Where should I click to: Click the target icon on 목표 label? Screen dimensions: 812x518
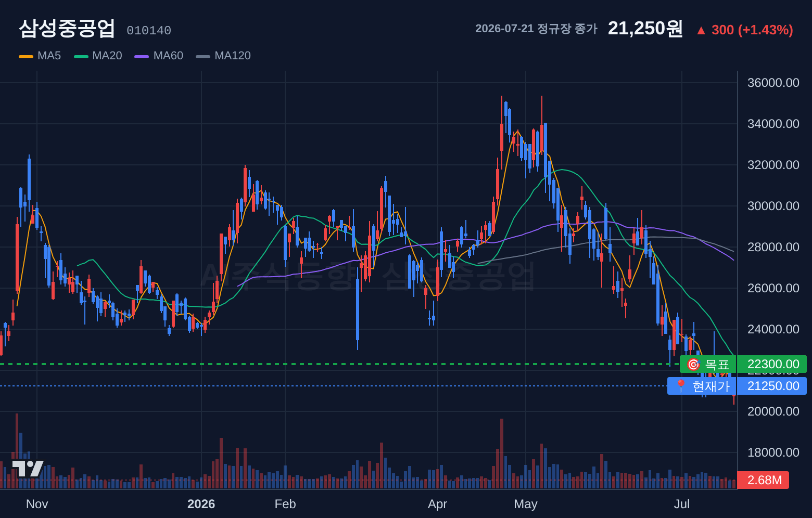click(693, 364)
